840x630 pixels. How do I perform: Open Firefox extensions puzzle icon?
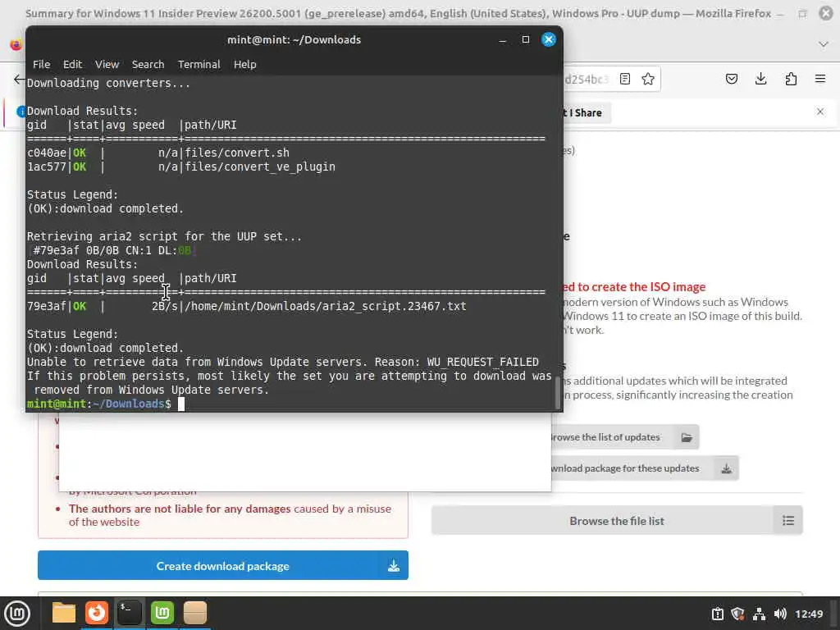click(x=791, y=79)
